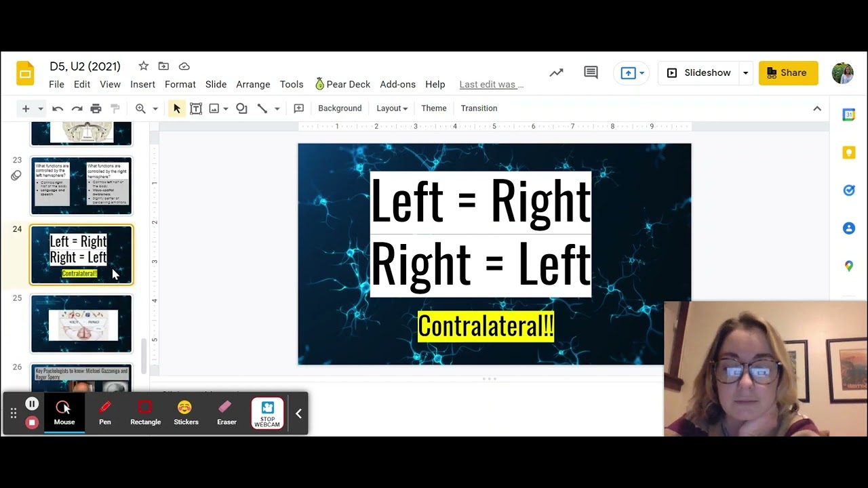Open the Last edit was link

491,84
